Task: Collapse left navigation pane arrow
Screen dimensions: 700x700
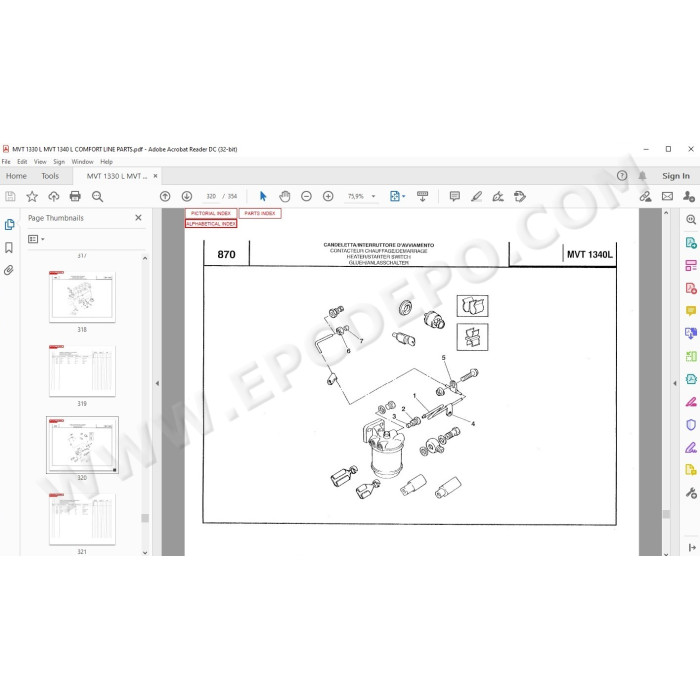Action: tap(157, 383)
